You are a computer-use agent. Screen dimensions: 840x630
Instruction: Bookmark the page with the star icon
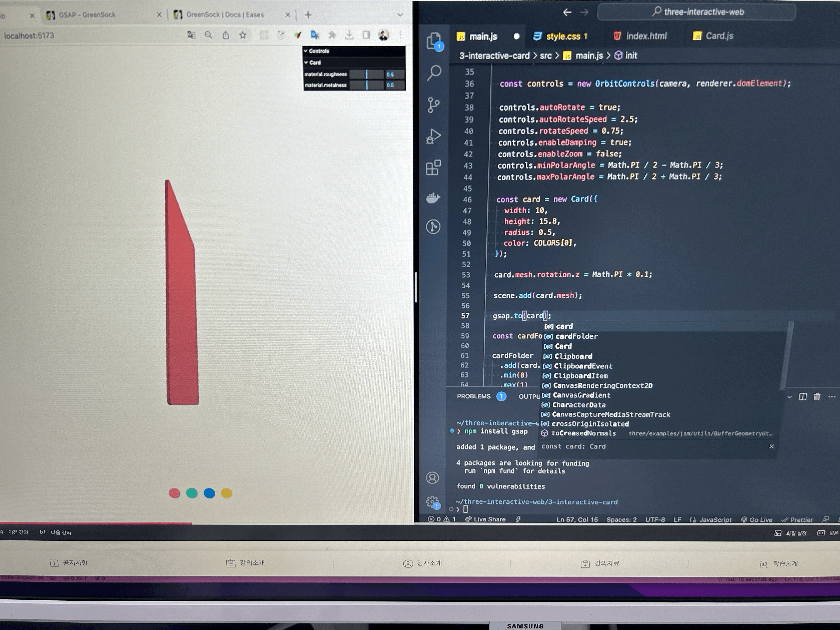pyautogui.click(x=243, y=35)
